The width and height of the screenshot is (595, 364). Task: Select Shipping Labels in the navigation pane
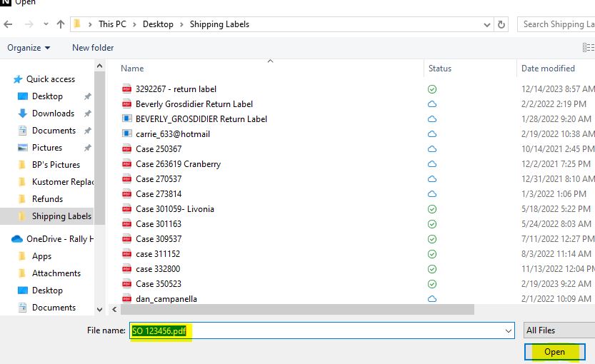pos(61,216)
